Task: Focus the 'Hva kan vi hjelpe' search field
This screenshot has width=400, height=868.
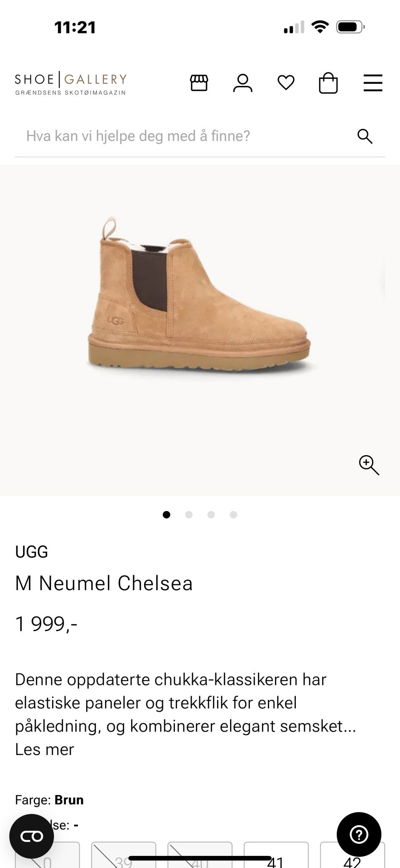Action: point(183,136)
